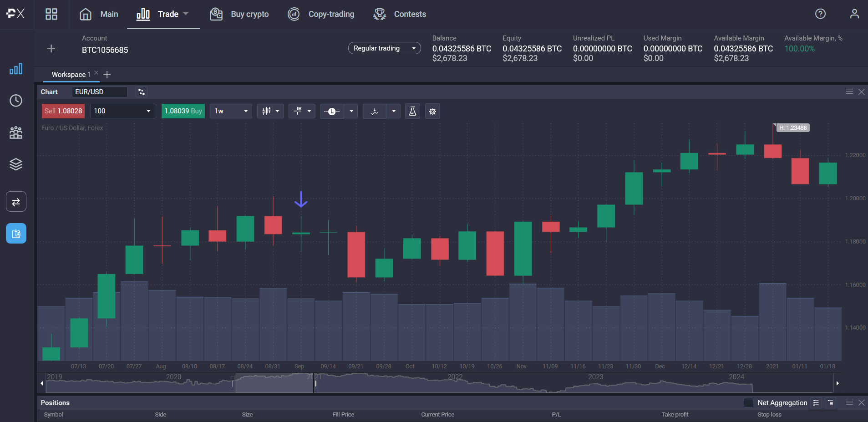The width and height of the screenshot is (868, 422).
Task: Open the indicators flask icon
Action: (x=412, y=111)
